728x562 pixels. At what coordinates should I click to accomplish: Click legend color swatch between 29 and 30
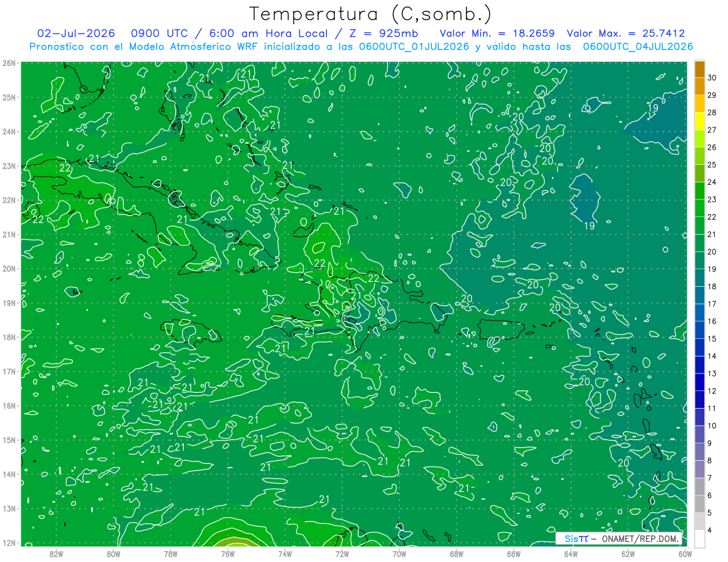click(699, 86)
